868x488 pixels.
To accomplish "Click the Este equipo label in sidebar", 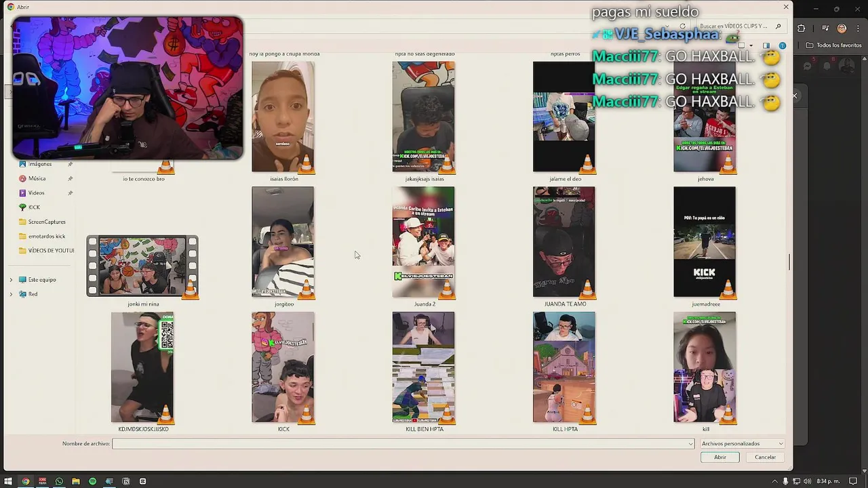I will [42, 279].
